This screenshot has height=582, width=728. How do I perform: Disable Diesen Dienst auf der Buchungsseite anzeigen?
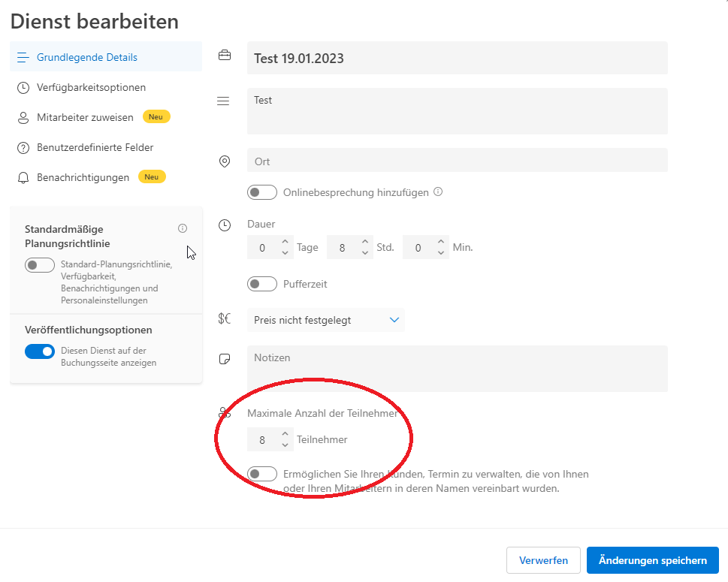tap(40, 351)
